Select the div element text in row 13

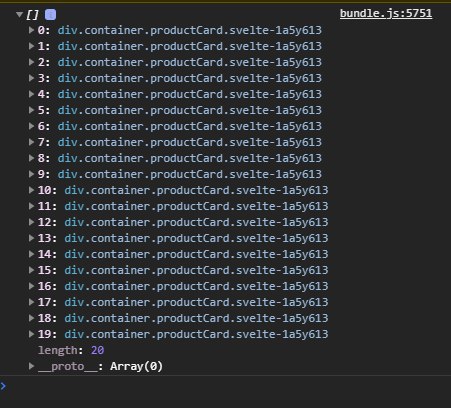[x=196, y=238]
